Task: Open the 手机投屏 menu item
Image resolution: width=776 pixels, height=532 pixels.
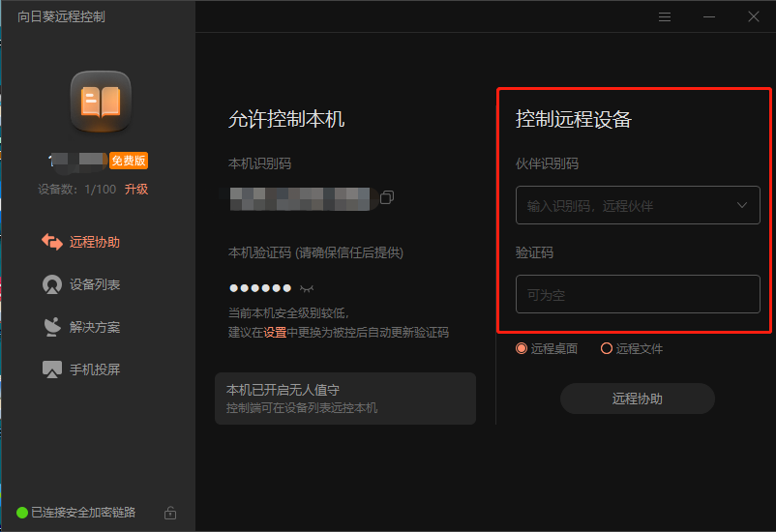Action: point(95,369)
